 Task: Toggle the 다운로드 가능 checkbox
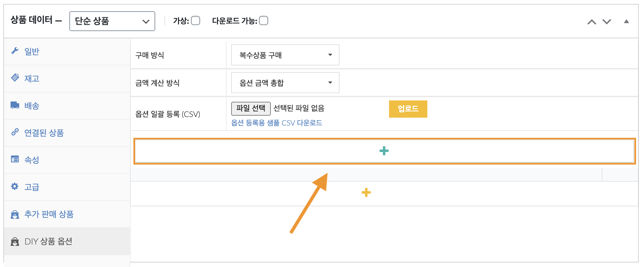pos(264,21)
